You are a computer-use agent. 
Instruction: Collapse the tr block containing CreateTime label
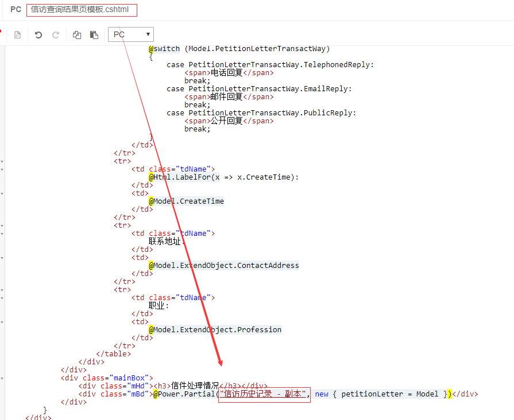(2, 161)
